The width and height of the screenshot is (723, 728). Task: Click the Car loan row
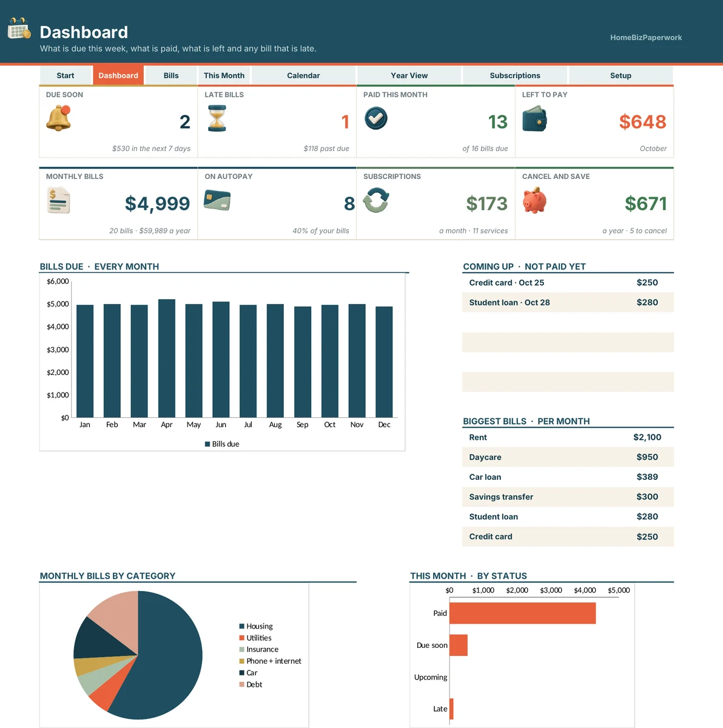click(568, 477)
